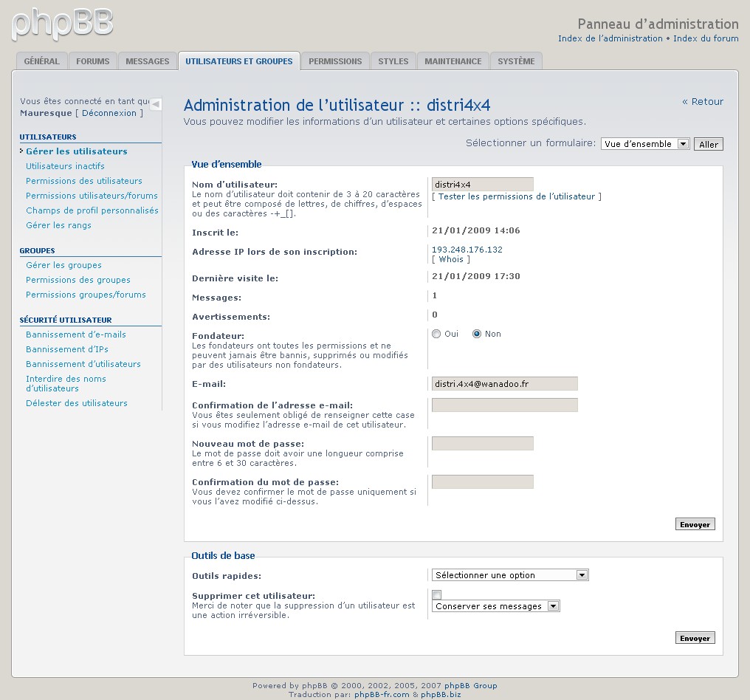Open Whois for the IP address

(451, 259)
